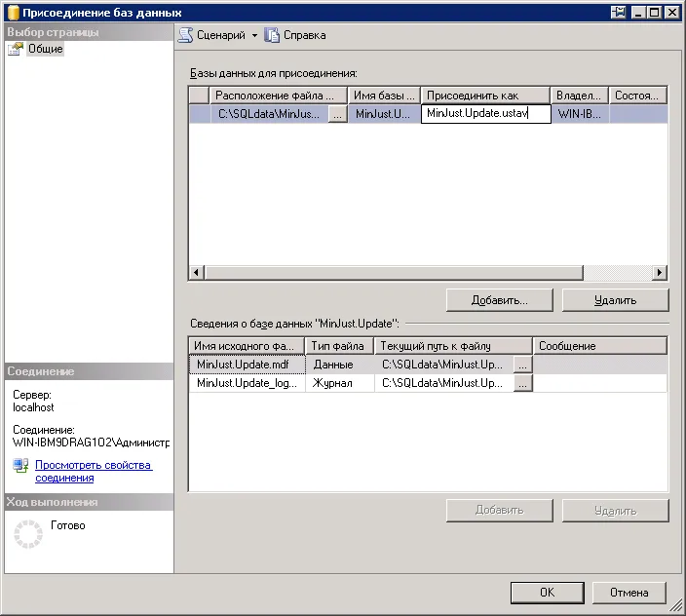The width and height of the screenshot is (686, 616).
Task: Click the MinJust.Update.ustav input field
Action: pyautogui.click(x=485, y=114)
